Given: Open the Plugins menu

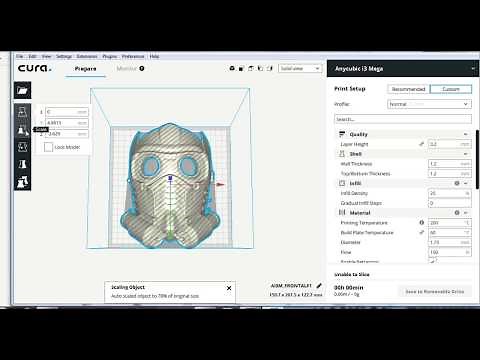Looking at the screenshot, I should click(x=110, y=56).
